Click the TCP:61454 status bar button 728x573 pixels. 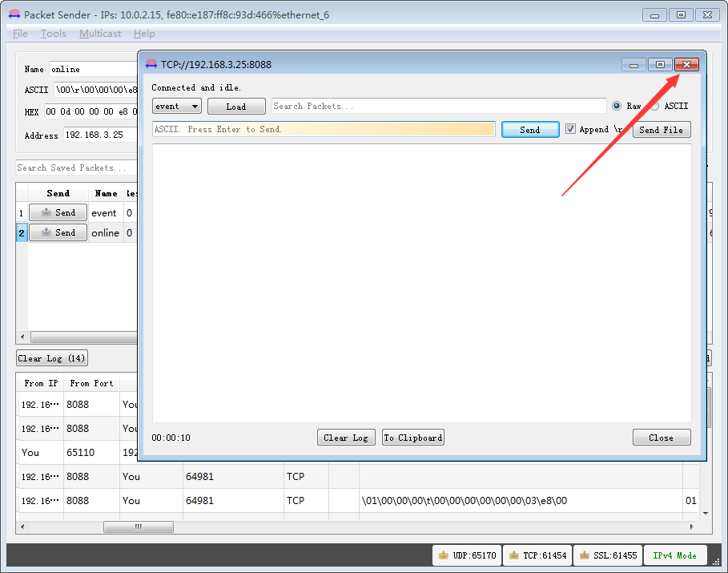click(537, 555)
